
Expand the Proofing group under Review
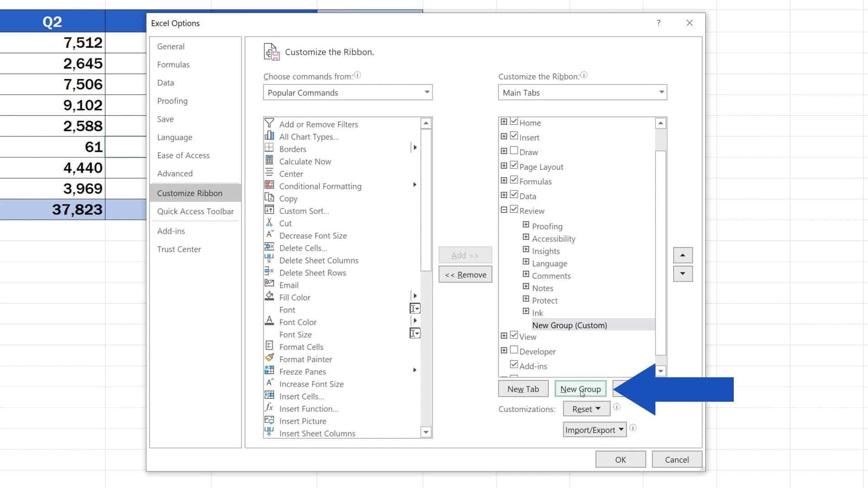525,224
